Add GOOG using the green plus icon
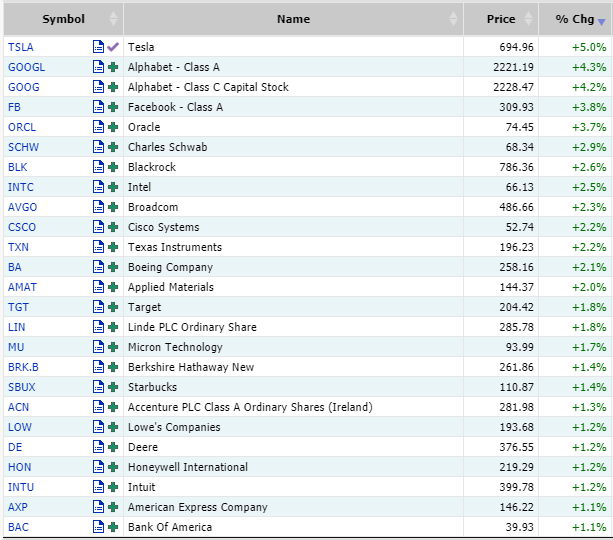The height and width of the screenshot is (540, 613). coord(113,87)
